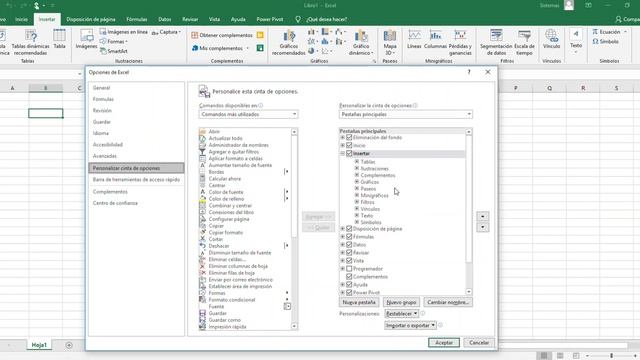Open Mis complementos in ribbon

coord(220,48)
